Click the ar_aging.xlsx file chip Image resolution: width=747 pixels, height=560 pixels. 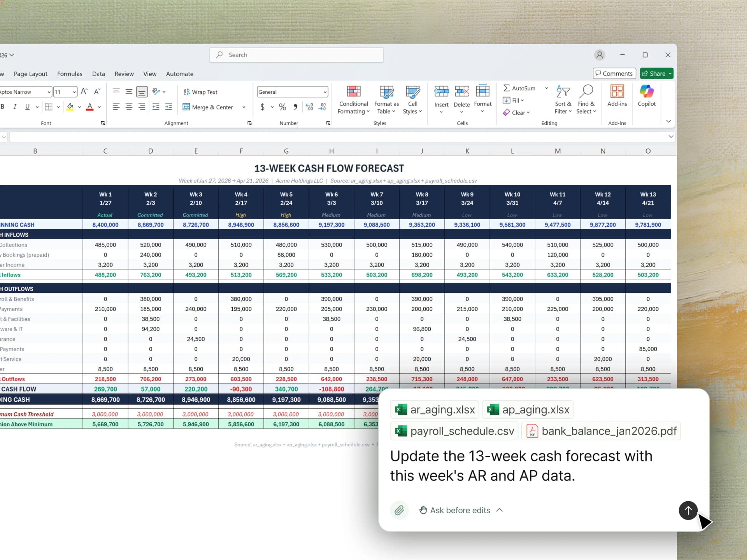[x=435, y=409]
